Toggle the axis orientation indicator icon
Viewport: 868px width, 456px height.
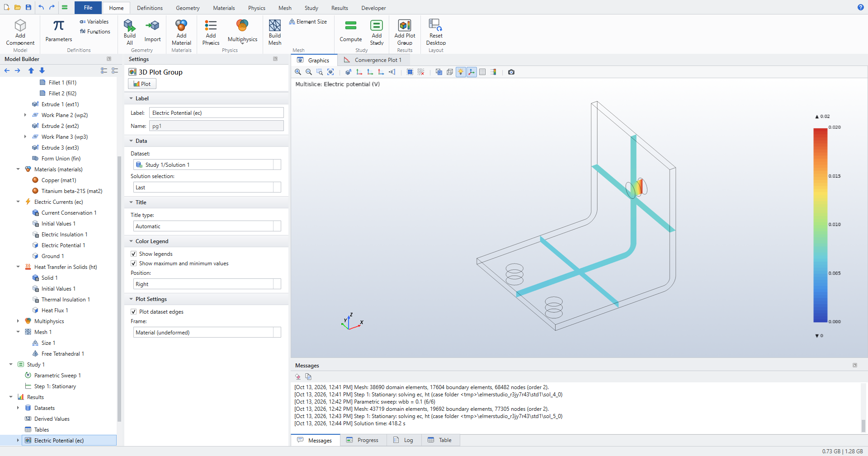point(472,72)
